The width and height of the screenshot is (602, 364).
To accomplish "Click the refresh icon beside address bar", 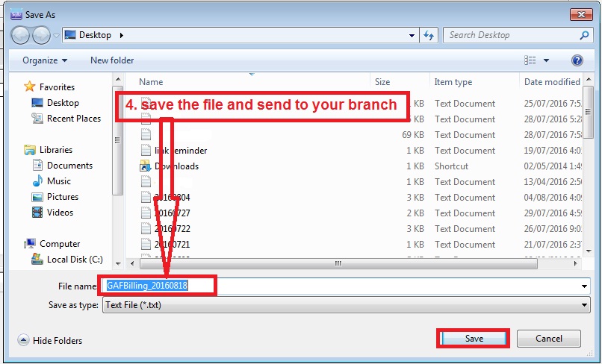I will [x=429, y=35].
